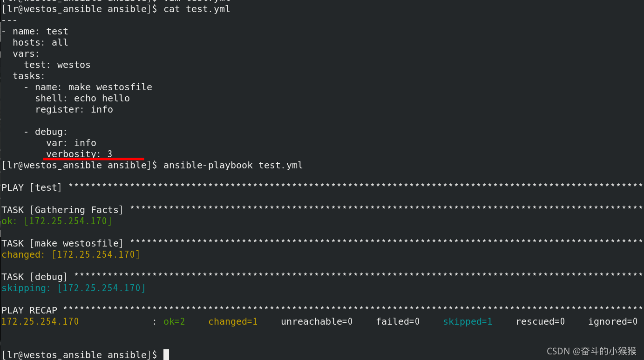Click the cursor at final shell prompt

[166, 355]
